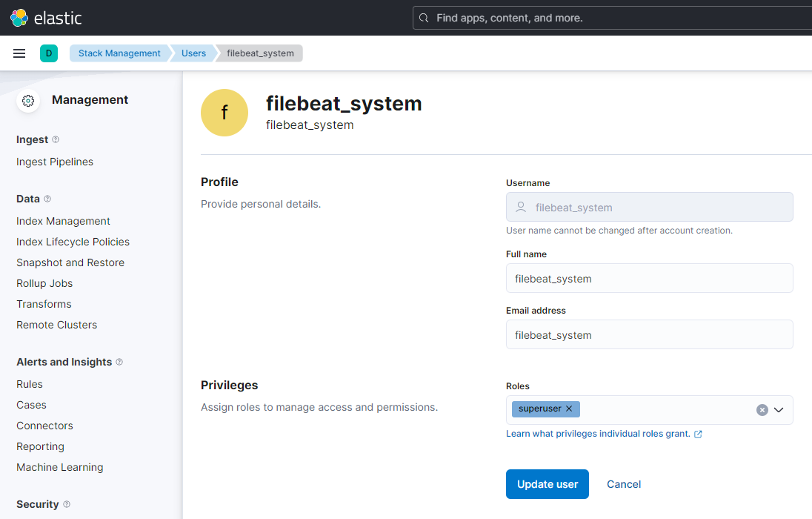The height and width of the screenshot is (519, 812).
Task: Click the Management gear icon
Action: click(x=28, y=101)
